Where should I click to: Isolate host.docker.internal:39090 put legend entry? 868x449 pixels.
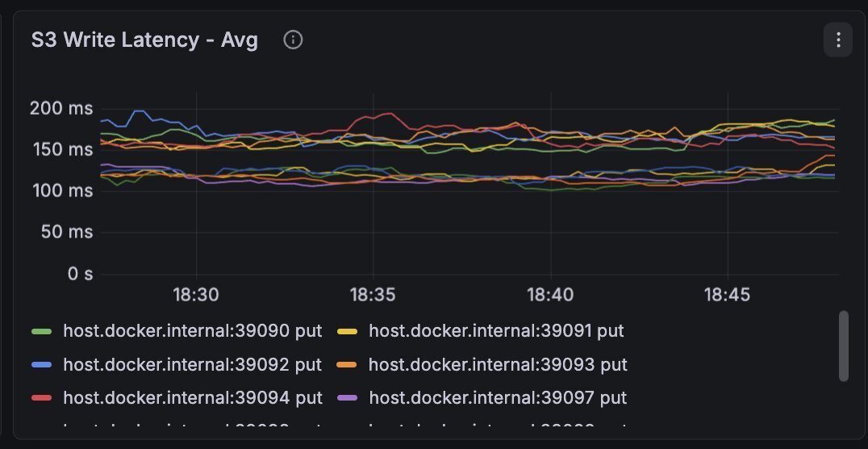(x=193, y=331)
